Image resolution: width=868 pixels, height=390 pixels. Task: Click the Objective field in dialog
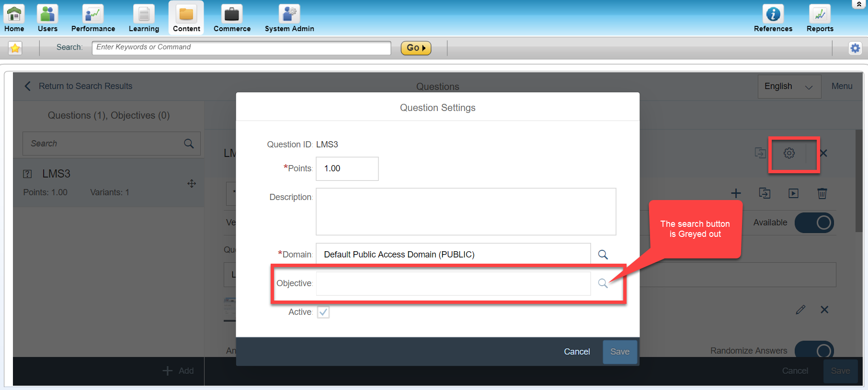(453, 283)
